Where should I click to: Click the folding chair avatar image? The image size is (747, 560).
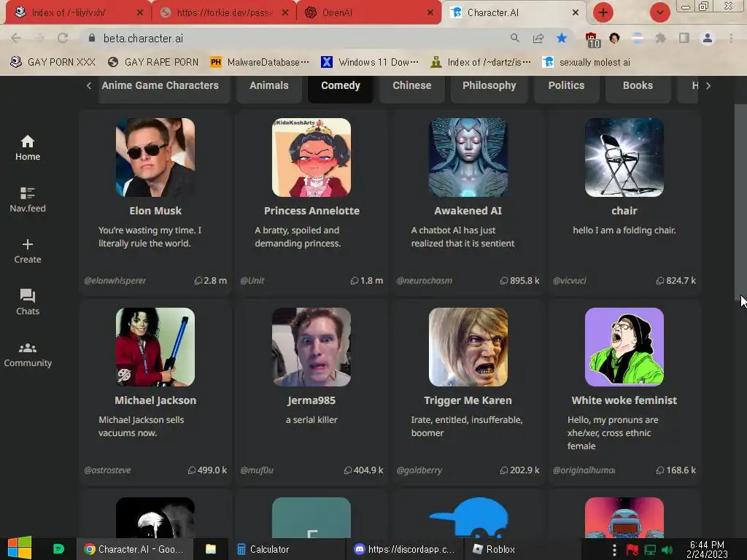tap(624, 157)
